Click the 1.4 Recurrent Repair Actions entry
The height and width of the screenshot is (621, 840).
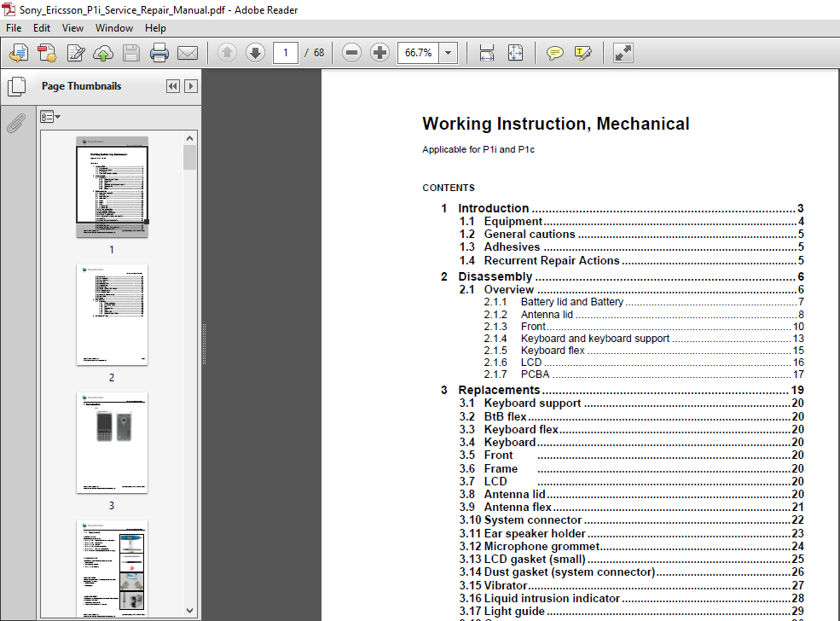pyautogui.click(x=632, y=260)
